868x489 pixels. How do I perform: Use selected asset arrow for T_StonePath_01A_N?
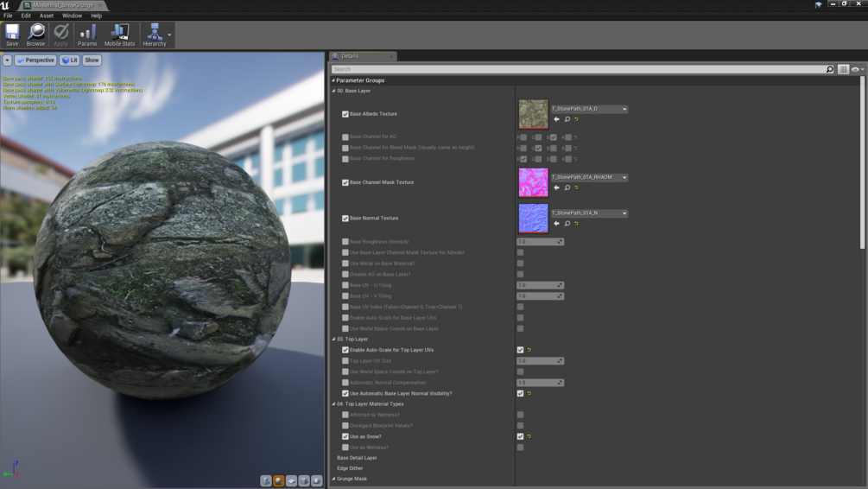point(556,224)
